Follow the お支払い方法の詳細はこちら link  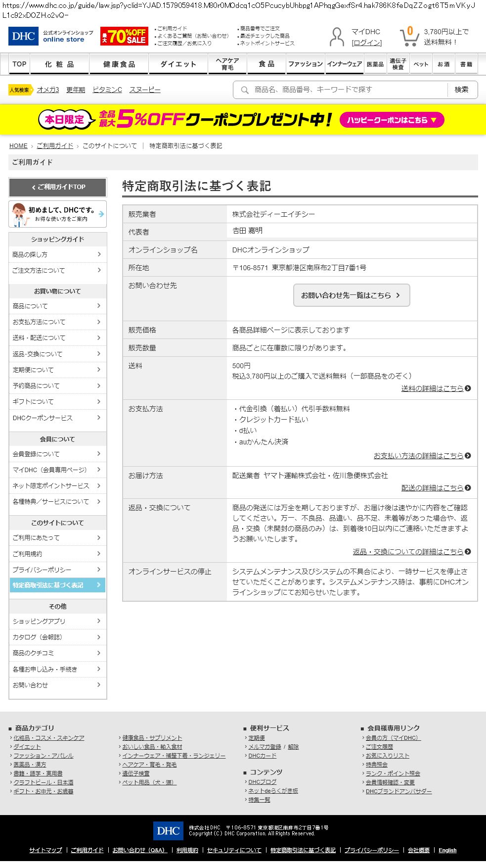click(418, 456)
